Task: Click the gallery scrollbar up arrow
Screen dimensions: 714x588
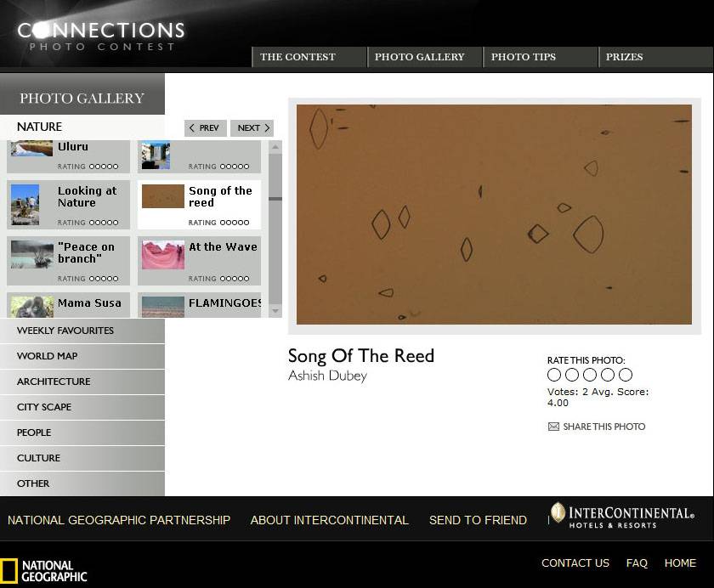Action: click(x=275, y=147)
